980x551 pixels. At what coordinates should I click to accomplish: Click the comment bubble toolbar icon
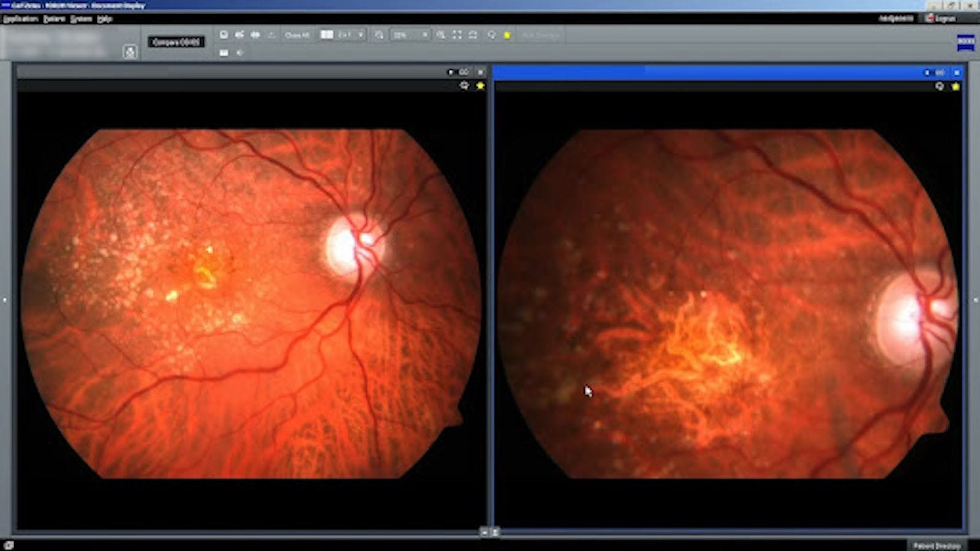pos(491,35)
